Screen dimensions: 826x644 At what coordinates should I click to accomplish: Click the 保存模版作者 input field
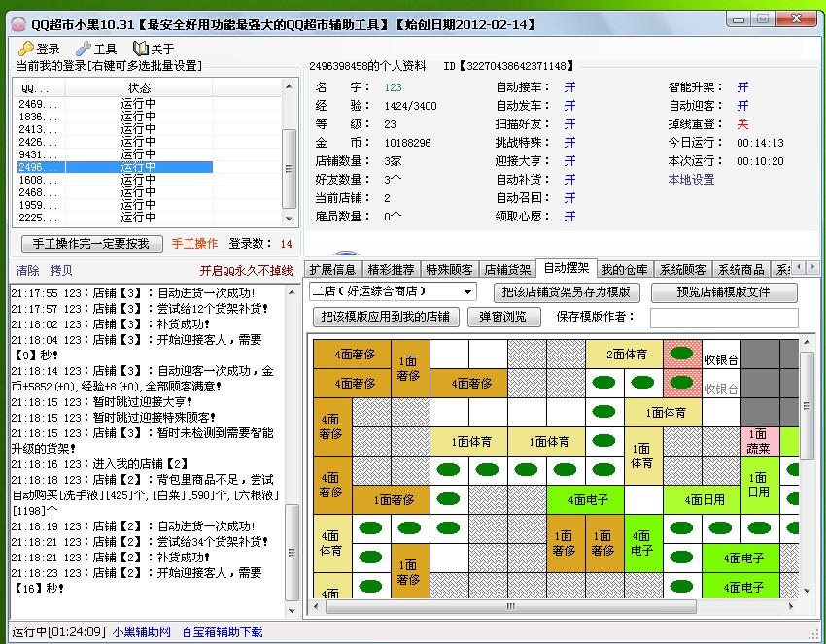pos(724,318)
